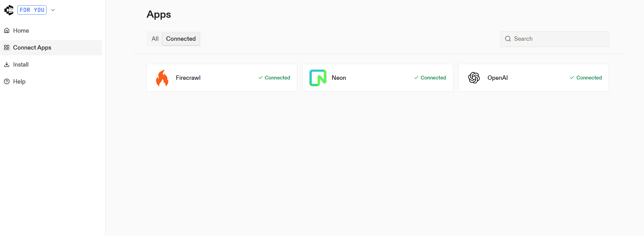The height and width of the screenshot is (236, 644).
Task: Click the search magnifier icon
Action: pyautogui.click(x=508, y=39)
